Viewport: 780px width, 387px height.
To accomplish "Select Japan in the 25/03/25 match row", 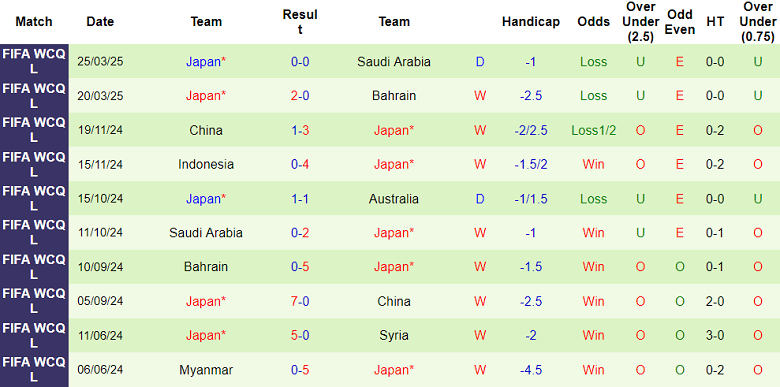I will 206,62.
